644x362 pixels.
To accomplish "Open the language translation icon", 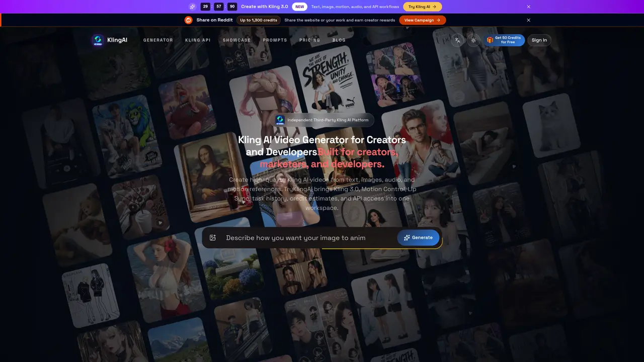I will pyautogui.click(x=457, y=40).
